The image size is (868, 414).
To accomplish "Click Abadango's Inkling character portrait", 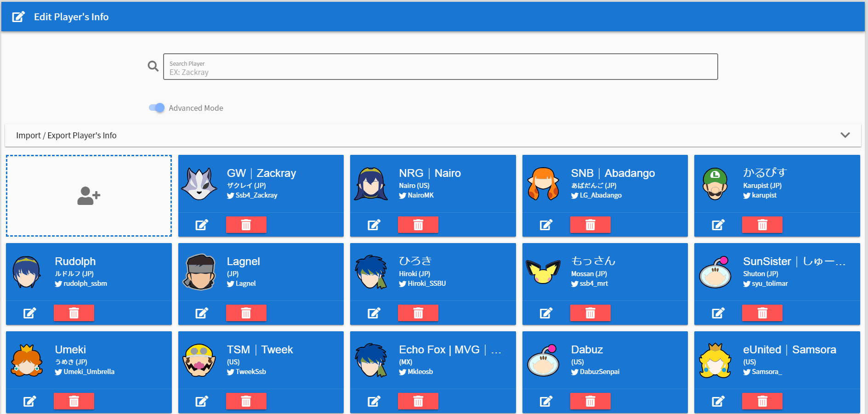I will click(x=543, y=184).
